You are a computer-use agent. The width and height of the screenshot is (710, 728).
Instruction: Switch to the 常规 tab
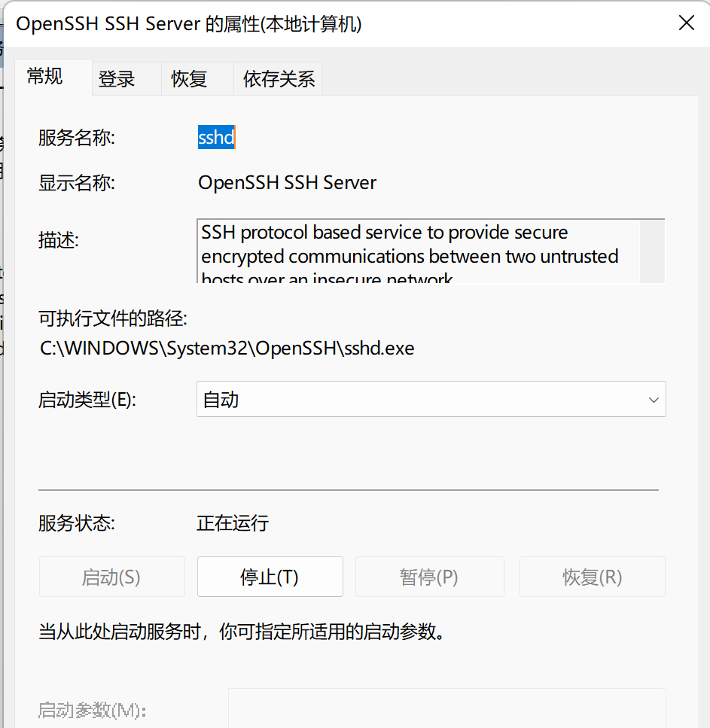pos(45,77)
